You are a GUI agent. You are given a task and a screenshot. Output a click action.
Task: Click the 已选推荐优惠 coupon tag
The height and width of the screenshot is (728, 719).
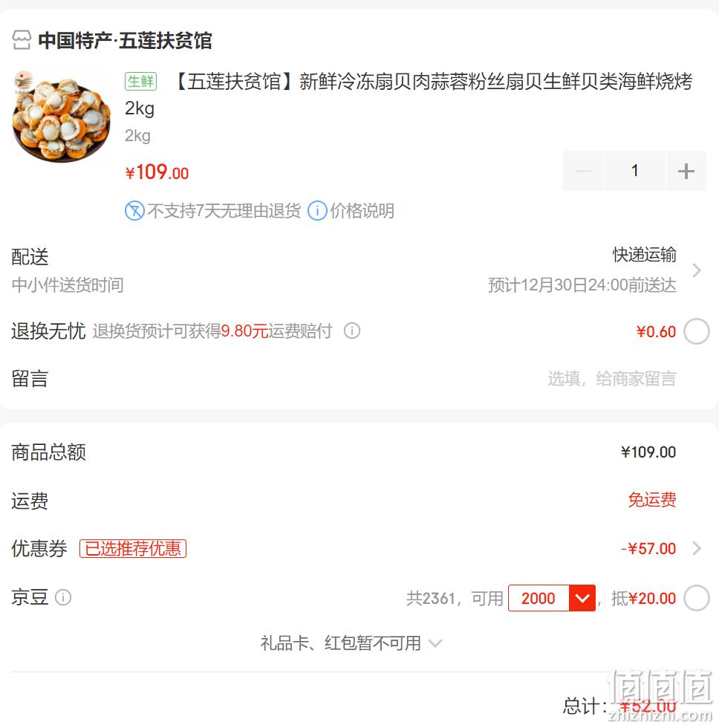tap(133, 548)
